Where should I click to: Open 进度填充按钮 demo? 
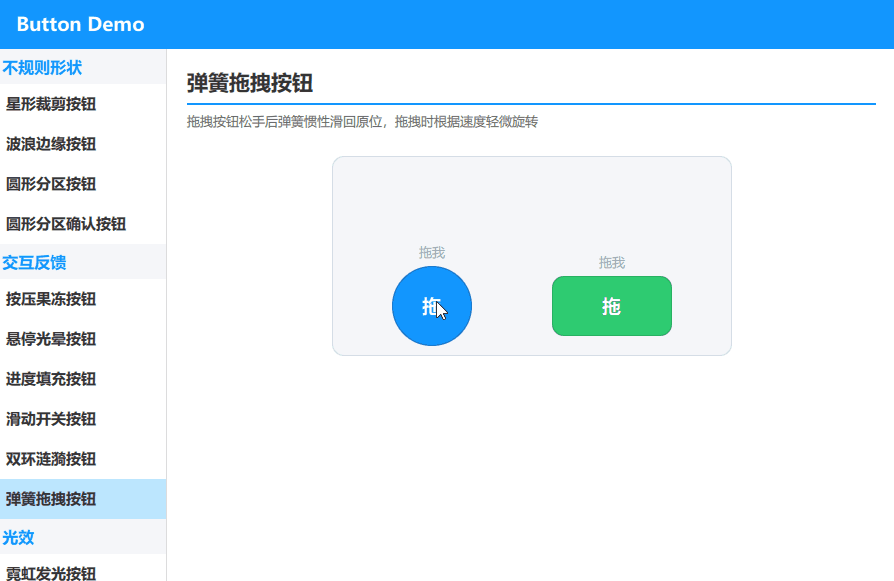coord(83,379)
